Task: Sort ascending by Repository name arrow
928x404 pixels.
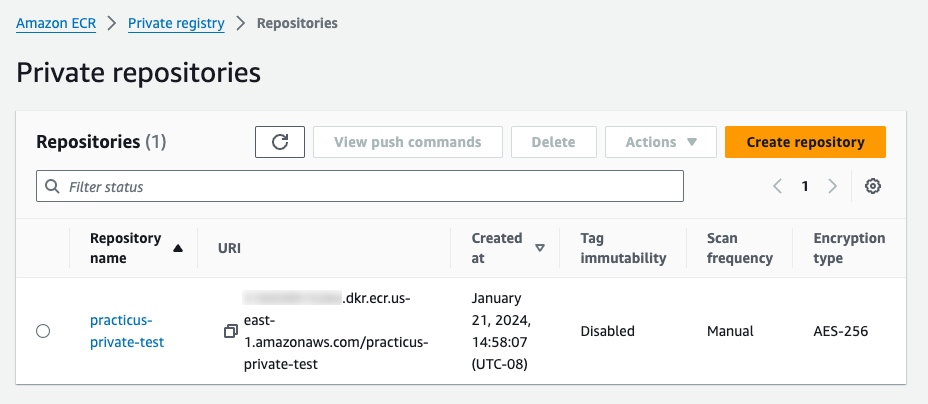Action: pyautogui.click(x=178, y=249)
